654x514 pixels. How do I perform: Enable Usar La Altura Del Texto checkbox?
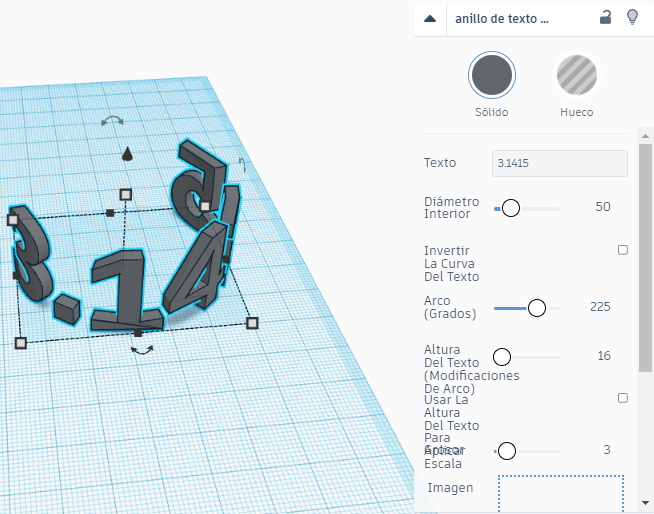(x=622, y=398)
